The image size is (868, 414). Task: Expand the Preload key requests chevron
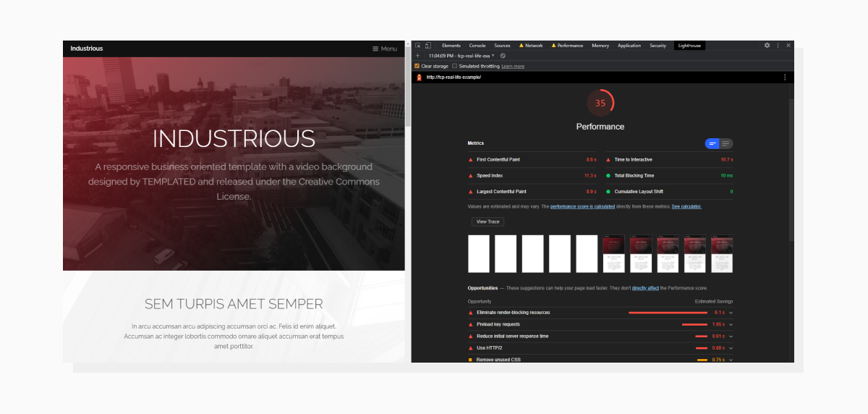click(731, 324)
